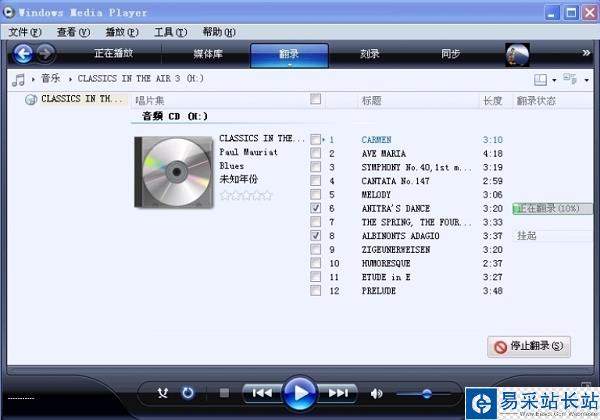Click the view options icon
This screenshot has width=600, height=420.
pos(570,79)
